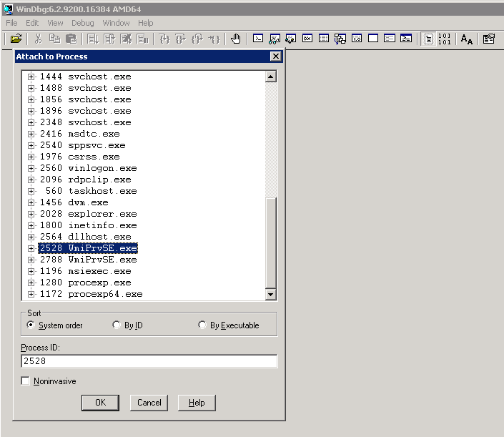Open the File menu
Screen dimensions: 504x437
tap(11, 23)
